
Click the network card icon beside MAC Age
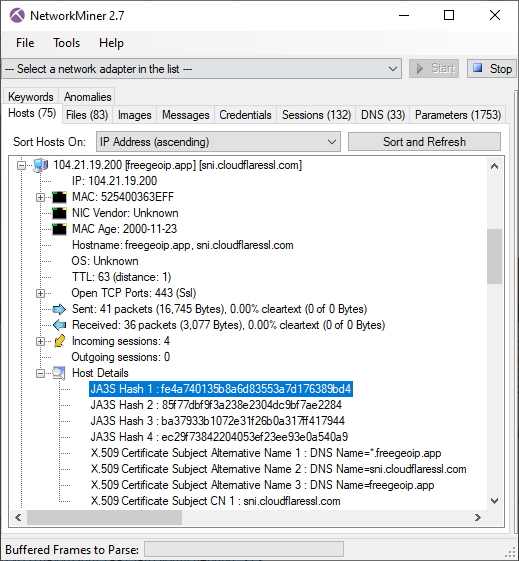click(59, 229)
